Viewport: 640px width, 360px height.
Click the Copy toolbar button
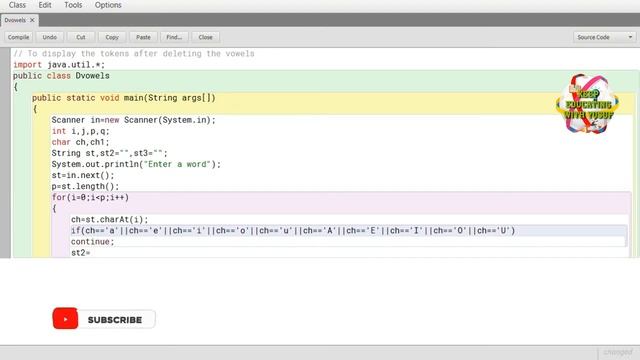coord(112,37)
